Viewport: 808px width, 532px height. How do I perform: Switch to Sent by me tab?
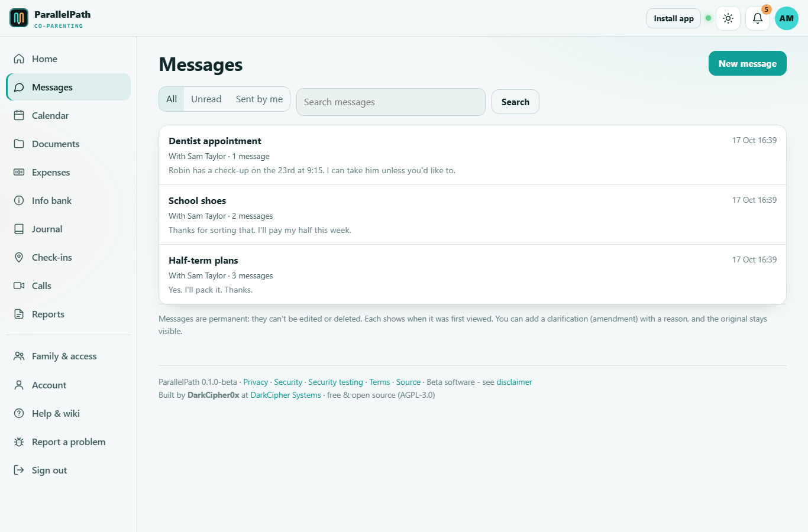click(259, 99)
